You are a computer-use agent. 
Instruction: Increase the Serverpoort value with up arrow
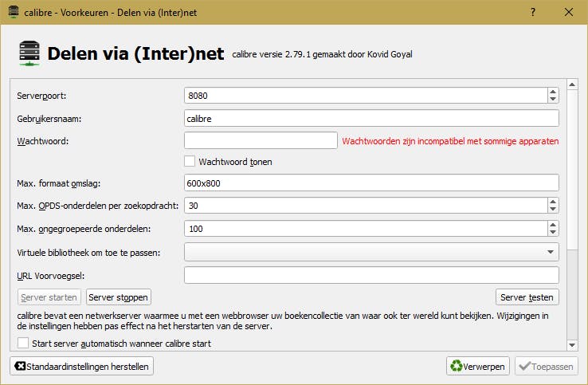coord(553,92)
